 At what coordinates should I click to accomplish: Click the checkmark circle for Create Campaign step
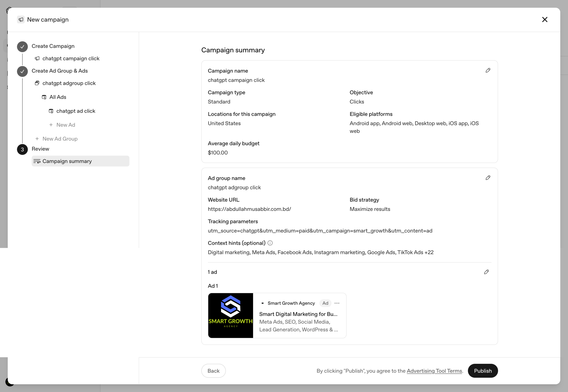coord(22,47)
